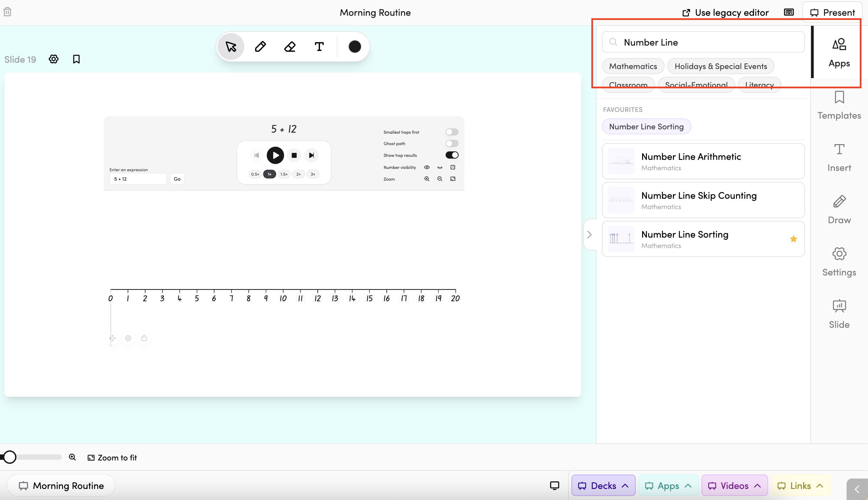Click the Present button

point(832,13)
